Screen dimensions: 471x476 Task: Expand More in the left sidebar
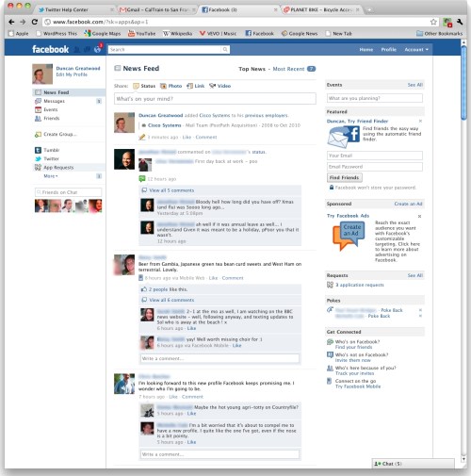[51, 176]
